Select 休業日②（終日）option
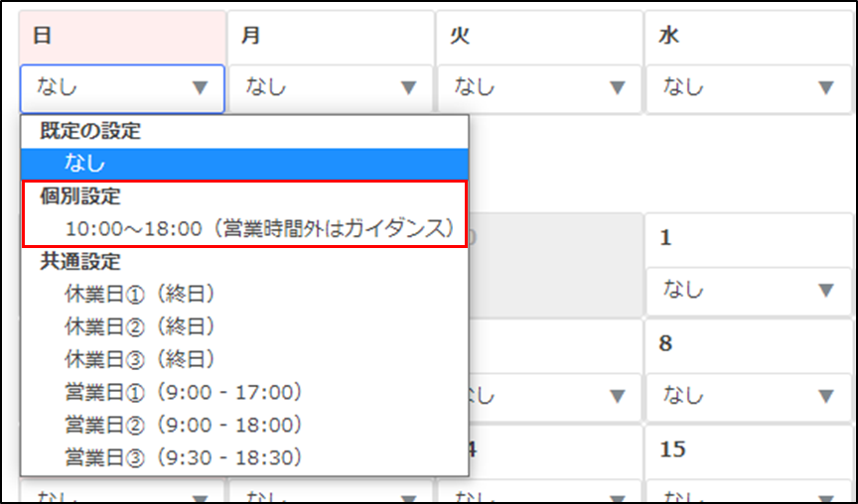The image size is (858, 504). tap(140, 326)
